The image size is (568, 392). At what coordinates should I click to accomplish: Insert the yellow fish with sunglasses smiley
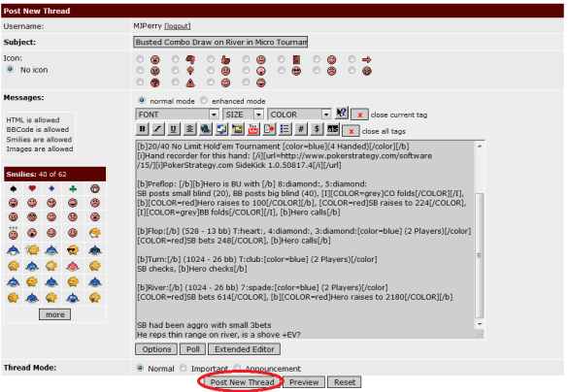click(x=73, y=250)
